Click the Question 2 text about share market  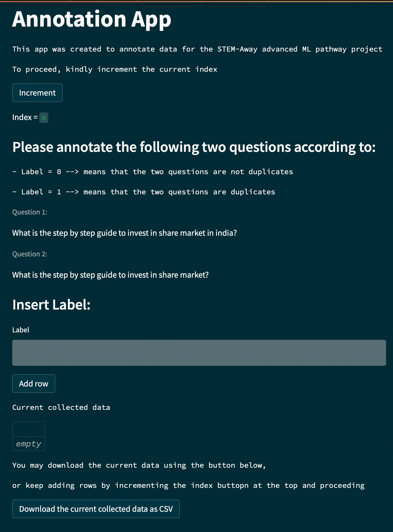point(110,275)
